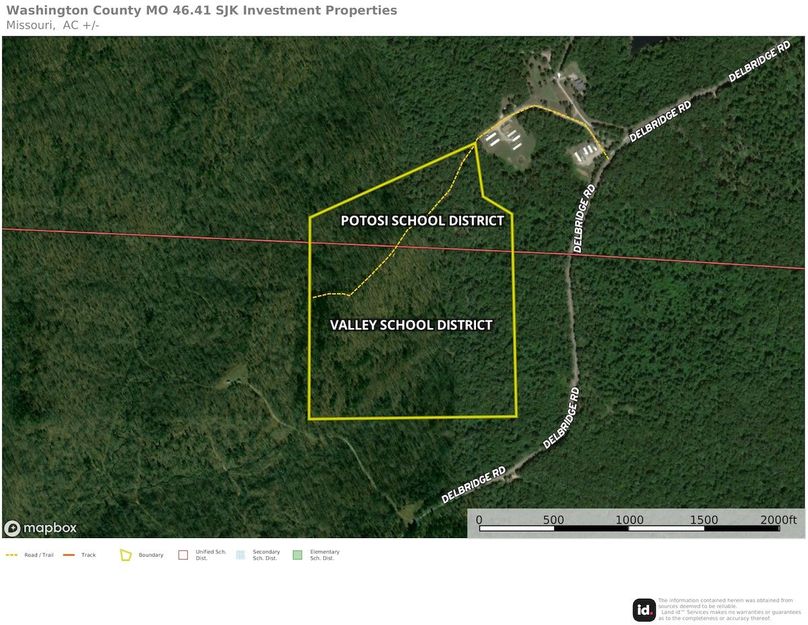Click the mapbox logo

[x=41, y=528]
